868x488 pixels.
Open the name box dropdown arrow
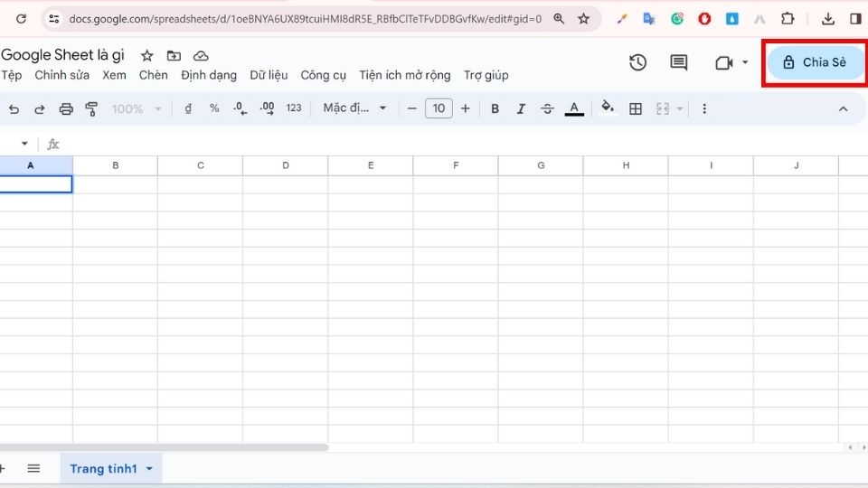click(24, 144)
